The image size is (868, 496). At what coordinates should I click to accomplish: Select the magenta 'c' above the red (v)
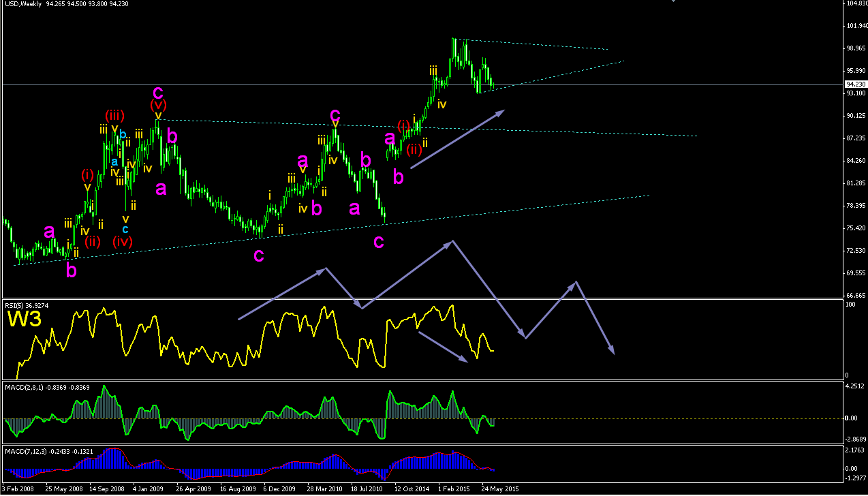158,91
